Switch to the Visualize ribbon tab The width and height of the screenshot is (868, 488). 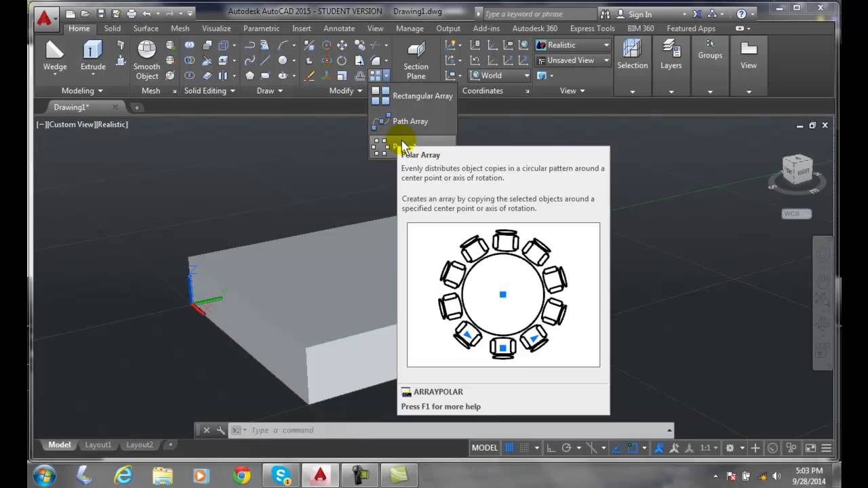coord(216,28)
